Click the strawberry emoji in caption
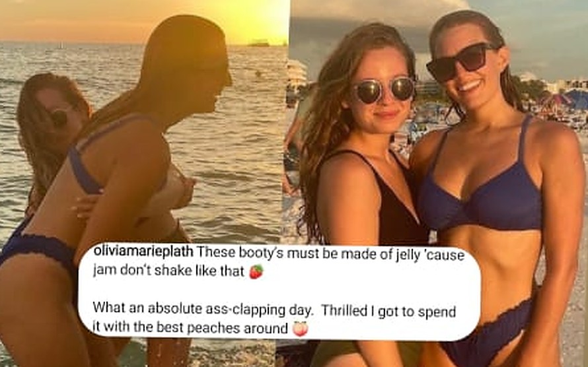 coord(256,271)
